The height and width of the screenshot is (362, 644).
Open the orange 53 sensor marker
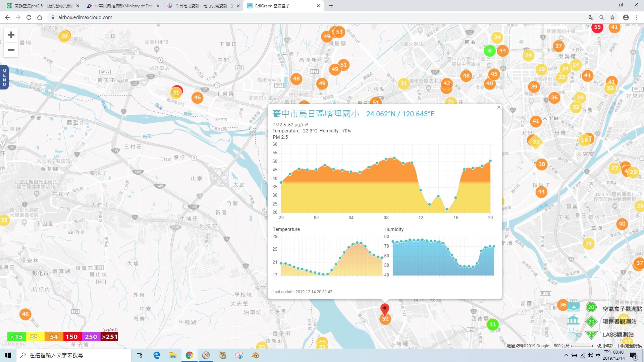(x=339, y=32)
